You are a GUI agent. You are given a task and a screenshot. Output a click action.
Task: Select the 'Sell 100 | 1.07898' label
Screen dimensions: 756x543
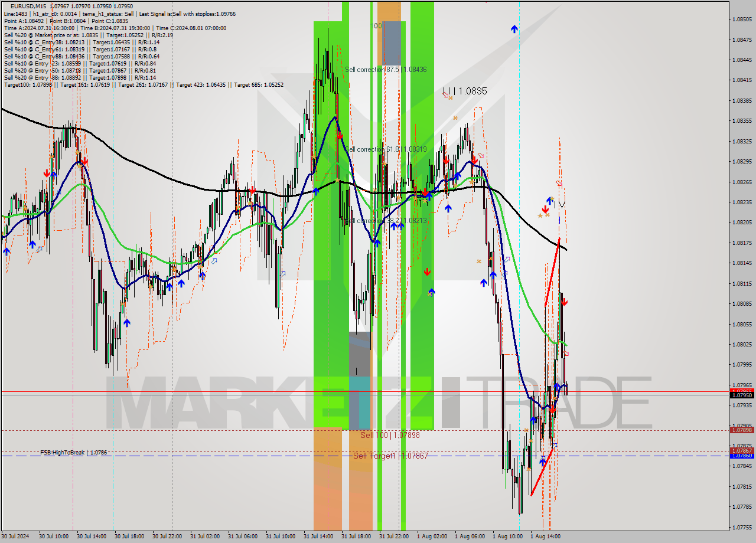coord(390,435)
